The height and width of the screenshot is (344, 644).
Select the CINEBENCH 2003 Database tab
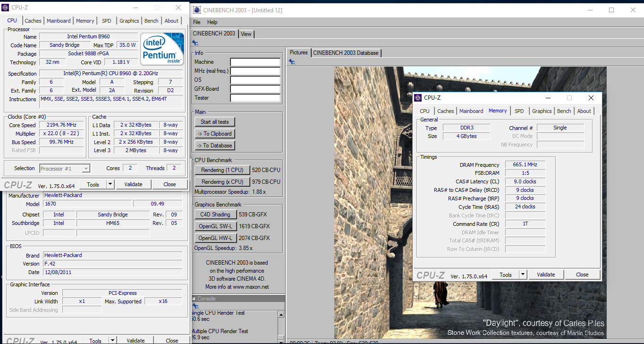(346, 53)
